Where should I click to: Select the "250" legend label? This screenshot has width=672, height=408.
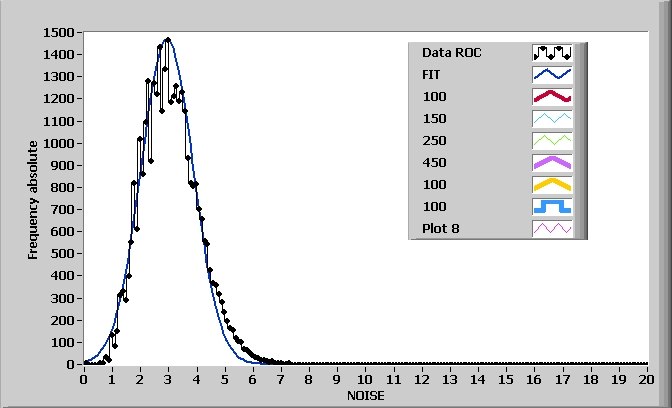(x=434, y=141)
